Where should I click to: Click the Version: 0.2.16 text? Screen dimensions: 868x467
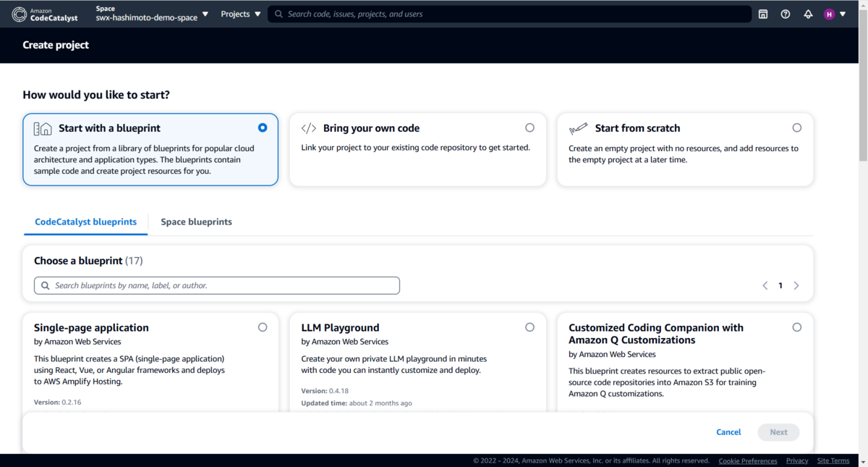(57, 402)
